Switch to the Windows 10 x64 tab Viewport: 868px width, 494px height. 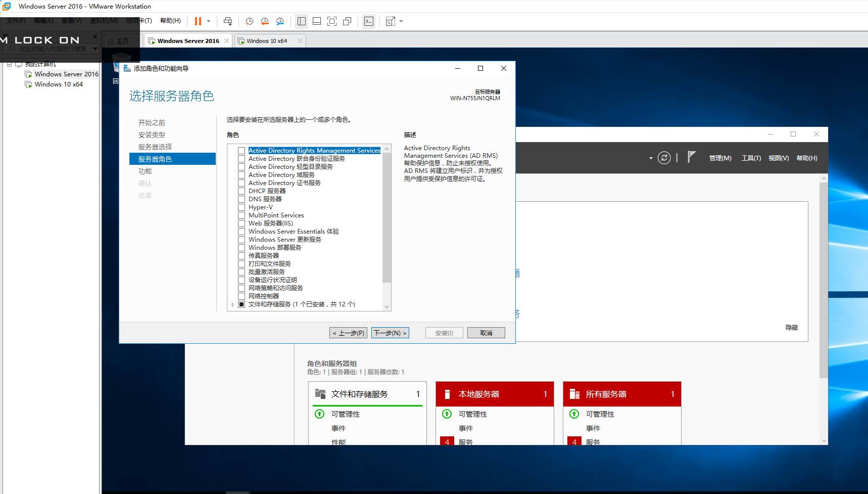point(267,41)
